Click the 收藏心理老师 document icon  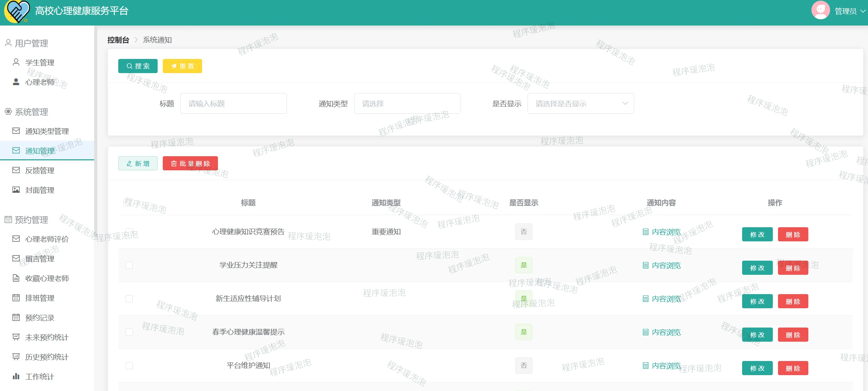[16, 278]
